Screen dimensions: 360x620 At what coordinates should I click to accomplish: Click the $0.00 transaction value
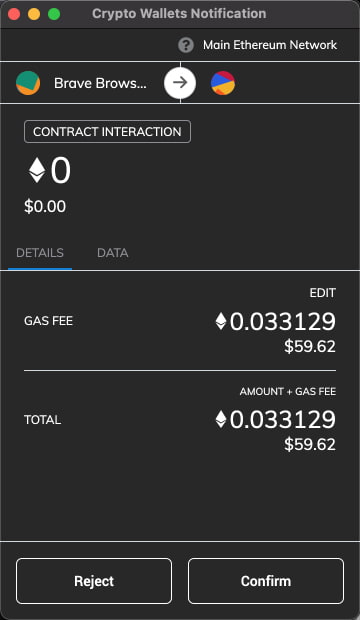pyautogui.click(x=45, y=206)
